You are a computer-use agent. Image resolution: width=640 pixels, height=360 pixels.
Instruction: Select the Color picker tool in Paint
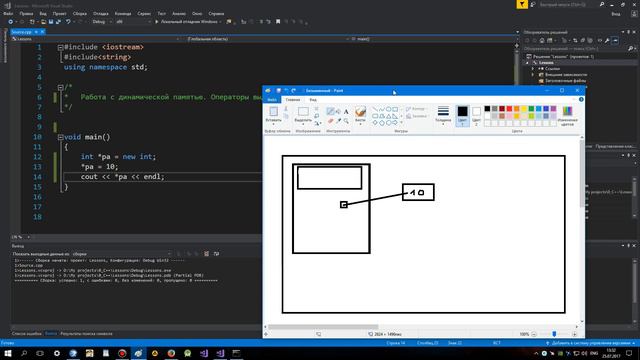click(x=338, y=121)
